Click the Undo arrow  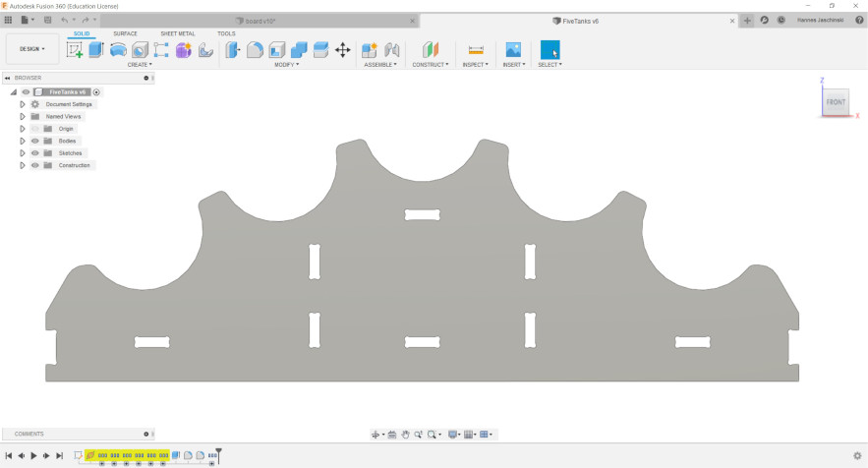tap(65, 20)
